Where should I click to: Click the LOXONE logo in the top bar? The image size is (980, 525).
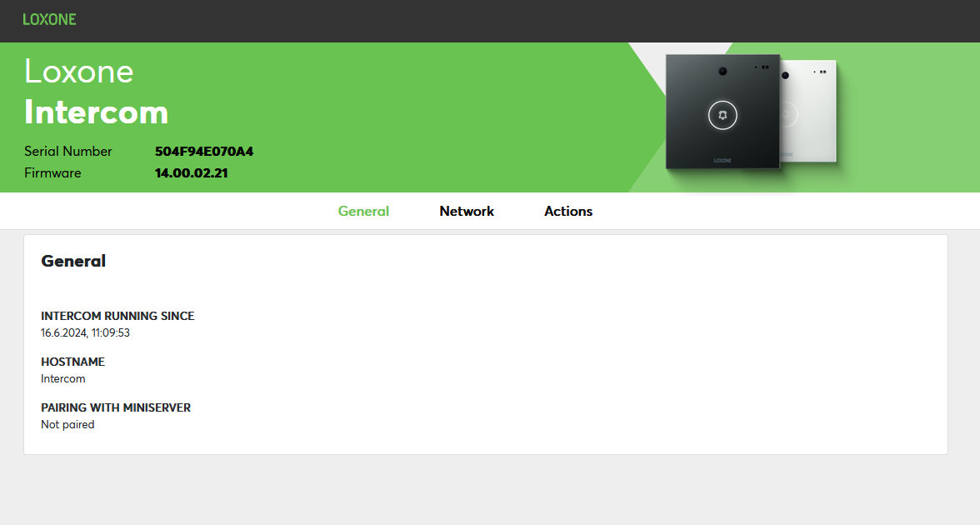(49, 19)
